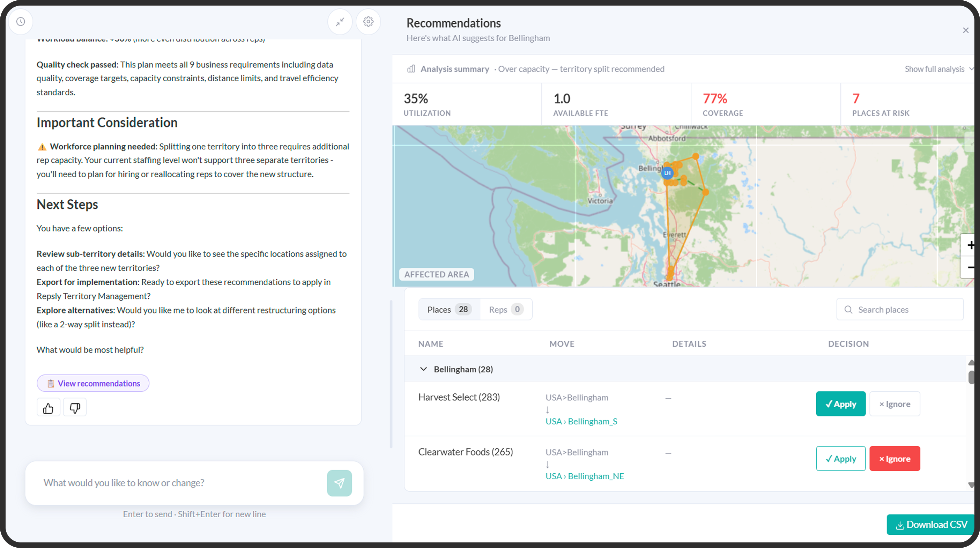Zoom in on the map

[x=970, y=245]
